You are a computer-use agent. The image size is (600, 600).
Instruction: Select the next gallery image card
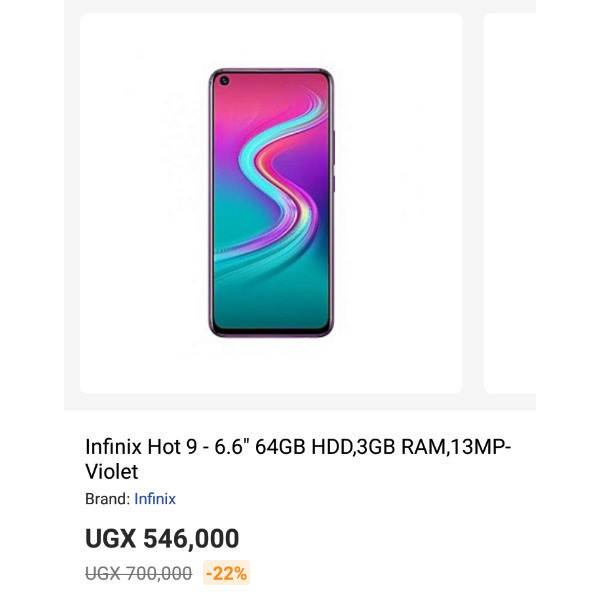pyautogui.click(x=510, y=203)
